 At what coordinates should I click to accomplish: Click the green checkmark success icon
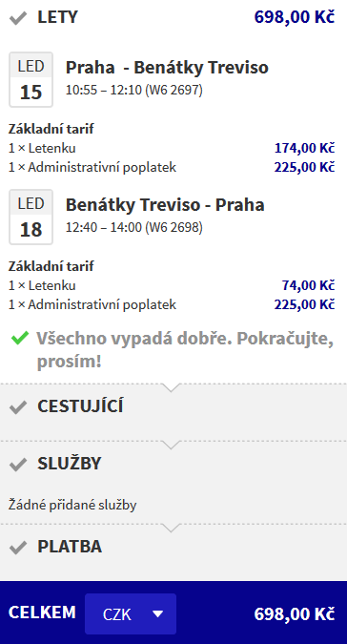tap(19, 338)
